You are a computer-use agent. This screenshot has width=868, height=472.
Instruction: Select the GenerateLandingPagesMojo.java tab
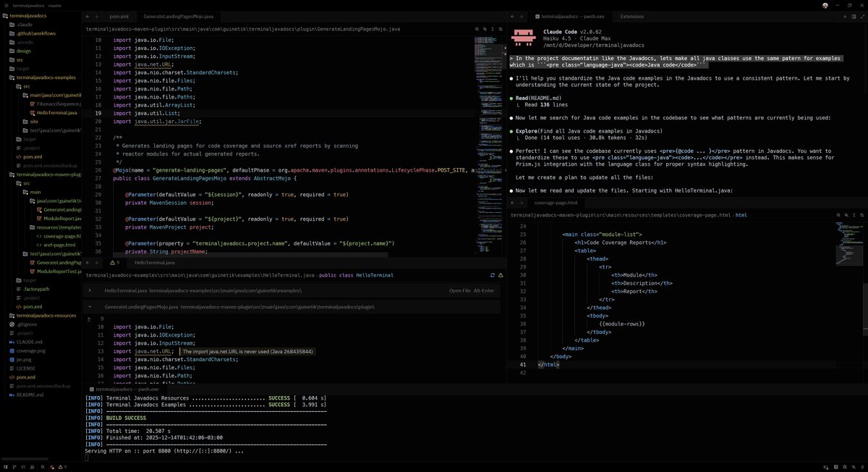(178, 15)
